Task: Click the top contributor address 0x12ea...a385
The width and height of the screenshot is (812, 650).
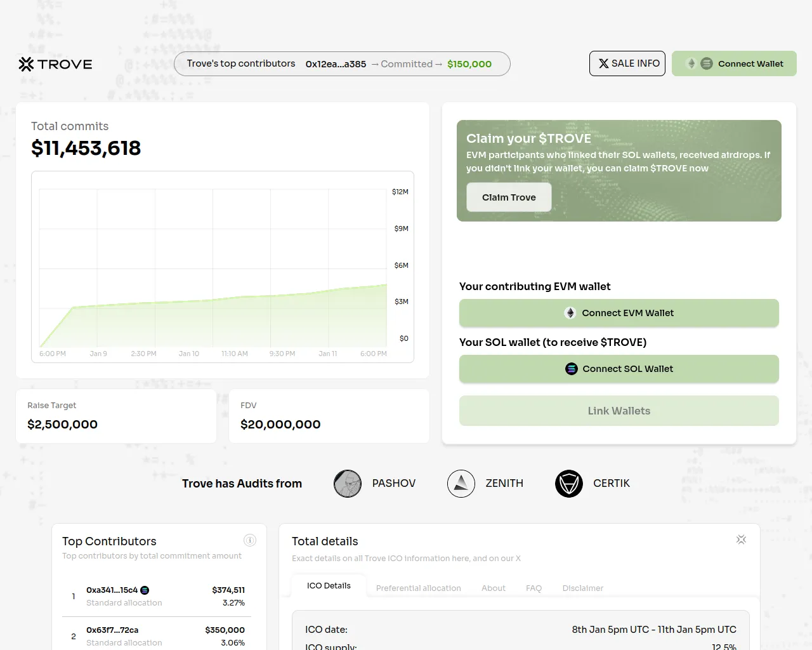Action: 336,64
